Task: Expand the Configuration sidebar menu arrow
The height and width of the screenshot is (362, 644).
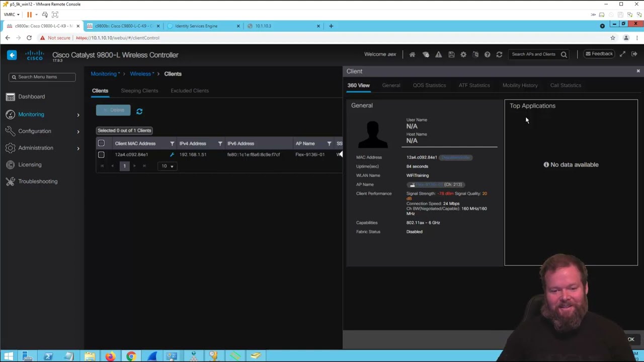Action: 78,132
